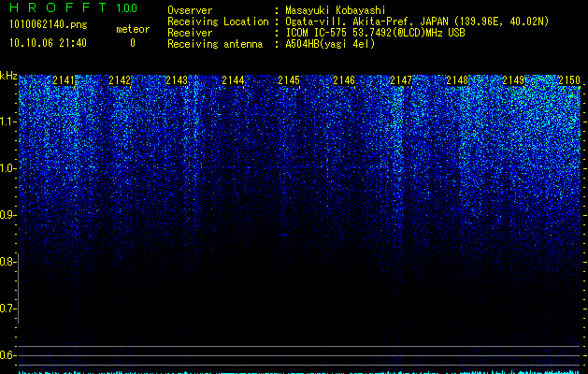The image size is (588, 374).
Task: Click the meteor count label
Action: (133, 29)
